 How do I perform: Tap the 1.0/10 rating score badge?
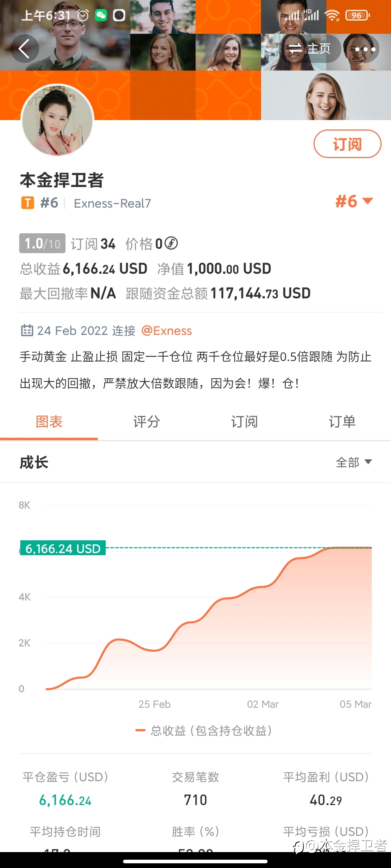[x=42, y=243]
